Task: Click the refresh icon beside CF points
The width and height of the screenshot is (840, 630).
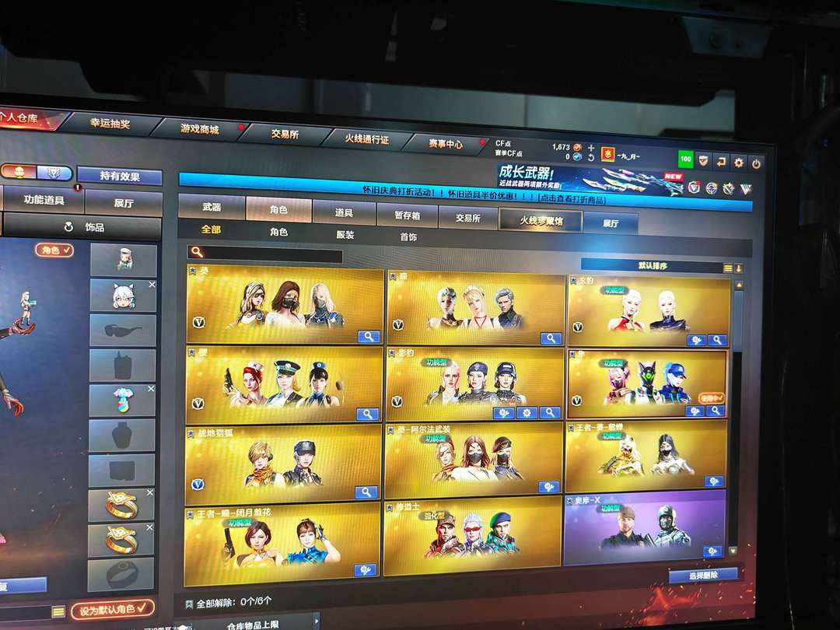Action: (x=591, y=157)
